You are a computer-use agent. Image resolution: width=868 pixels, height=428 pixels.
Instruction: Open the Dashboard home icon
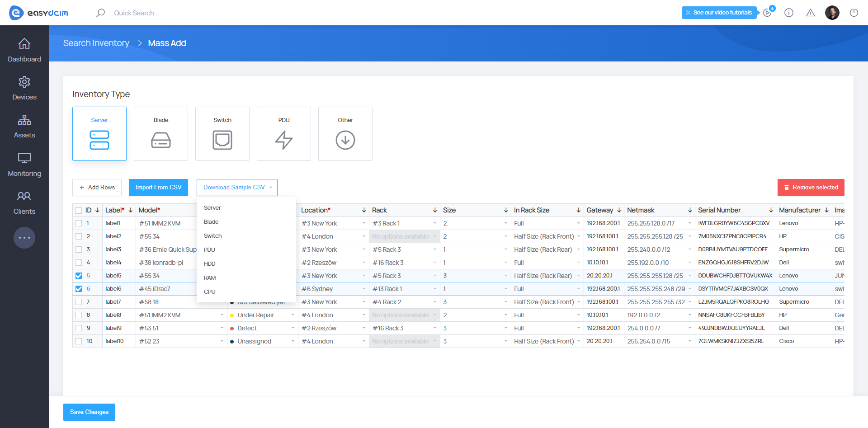point(24,44)
